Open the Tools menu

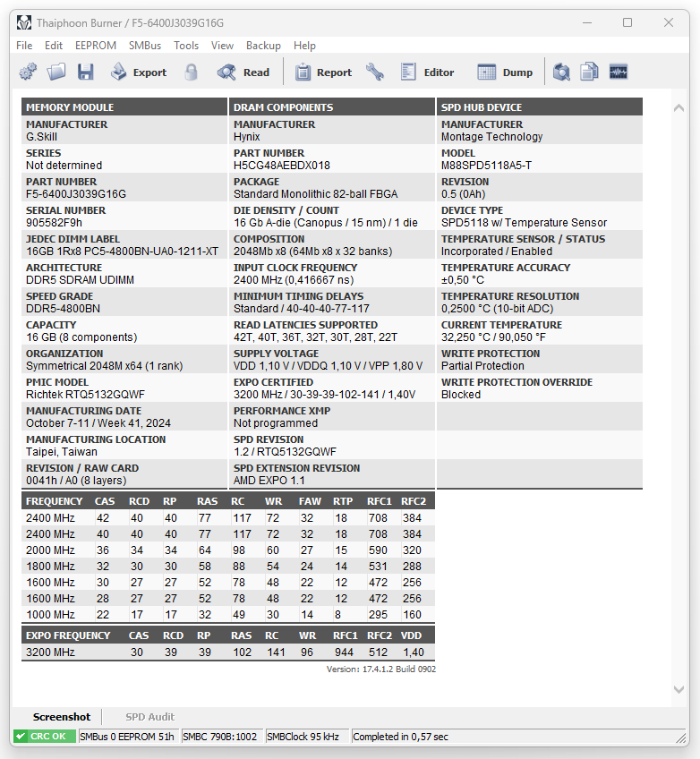click(186, 46)
